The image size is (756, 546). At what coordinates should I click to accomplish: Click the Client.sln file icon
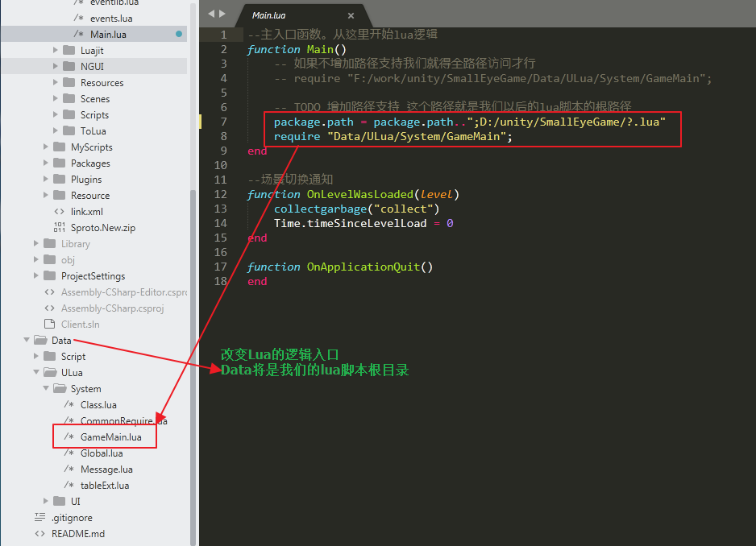tap(50, 324)
